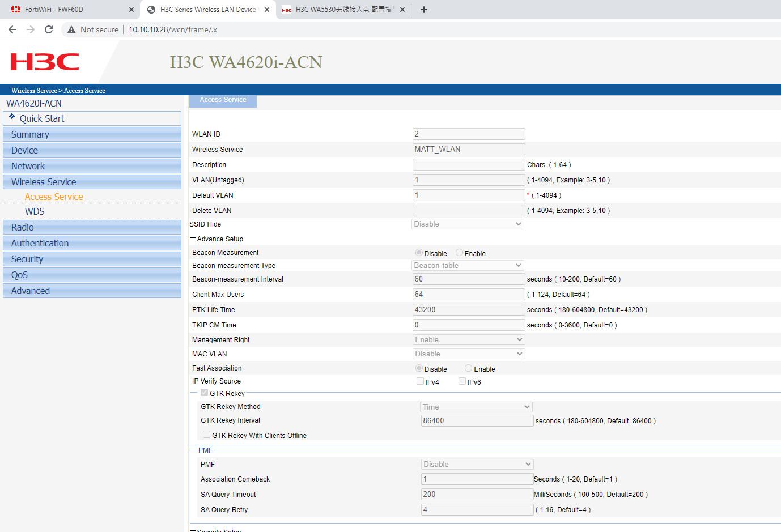Click the browser back arrow
The height and width of the screenshot is (532, 781).
click(x=12, y=29)
